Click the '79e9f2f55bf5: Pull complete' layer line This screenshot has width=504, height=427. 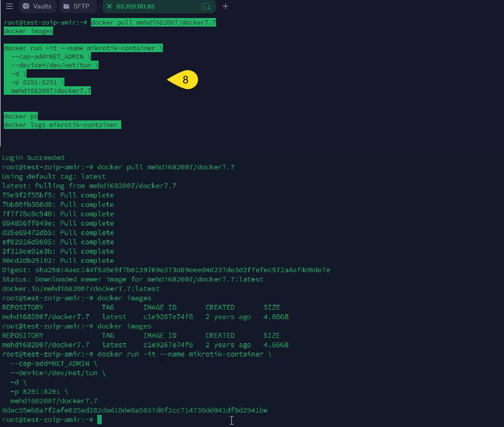click(x=58, y=195)
